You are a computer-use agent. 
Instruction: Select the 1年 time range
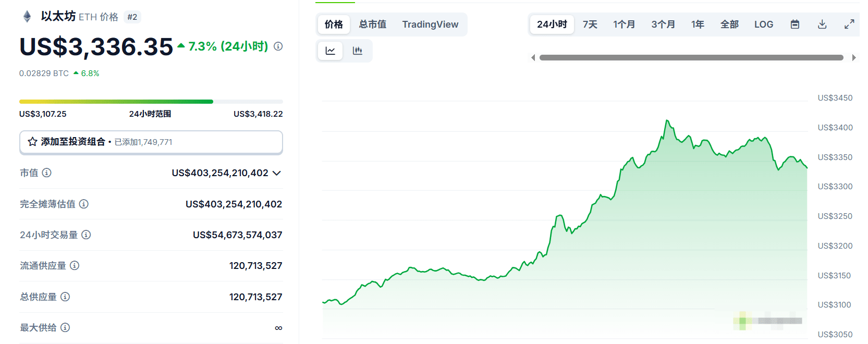pyautogui.click(x=698, y=24)
